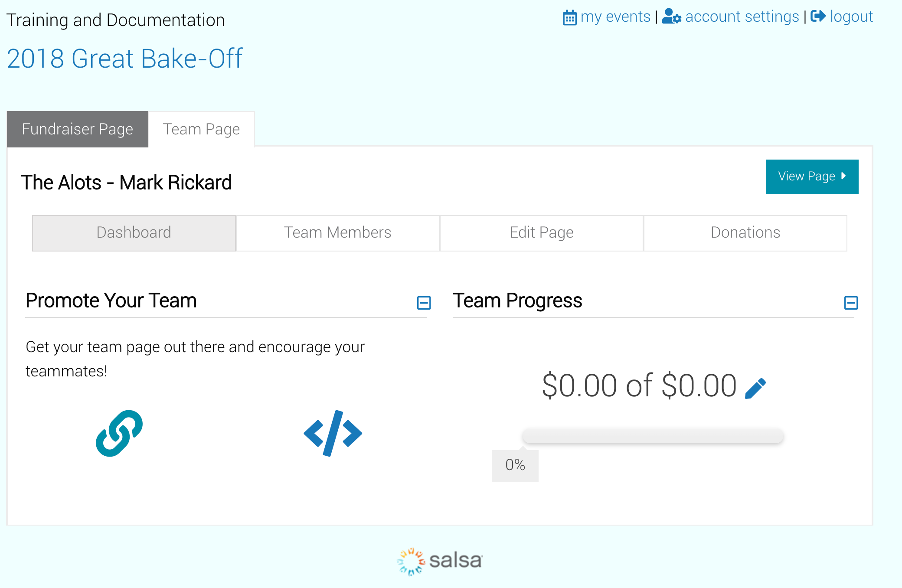Open the Edit Page tab
This screenshot has width=902, height=588.
541,233
